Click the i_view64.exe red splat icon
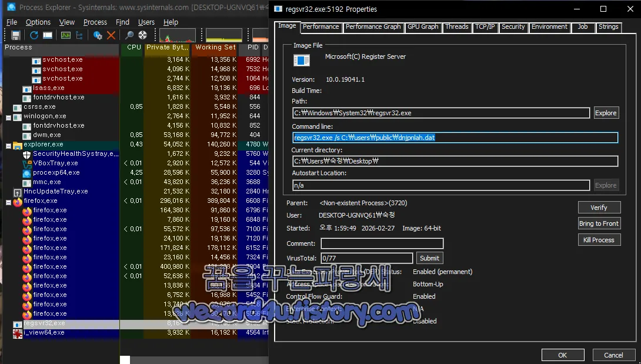 coord(17,333)
